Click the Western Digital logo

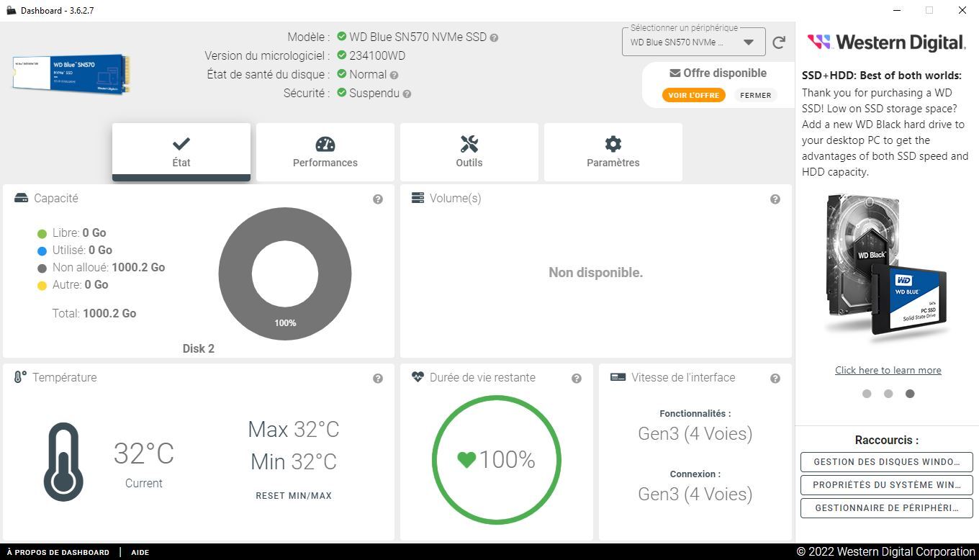[886, 42]
